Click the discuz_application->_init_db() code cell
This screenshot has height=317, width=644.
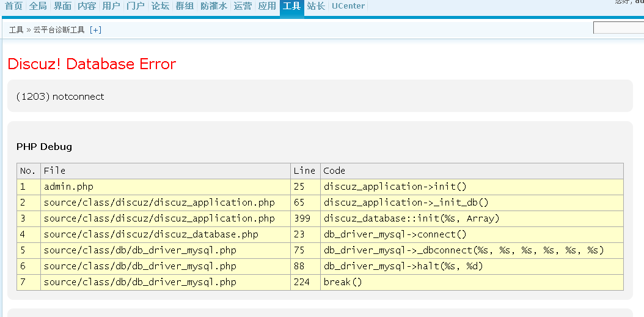coord(472,203)
